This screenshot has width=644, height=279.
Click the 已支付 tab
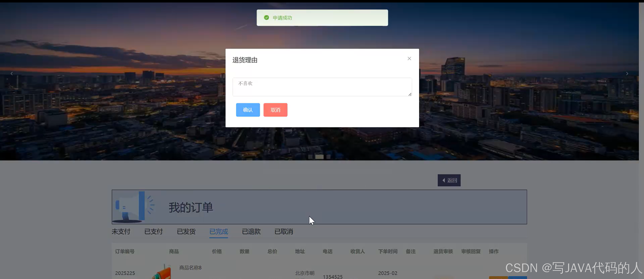point(153,232)
